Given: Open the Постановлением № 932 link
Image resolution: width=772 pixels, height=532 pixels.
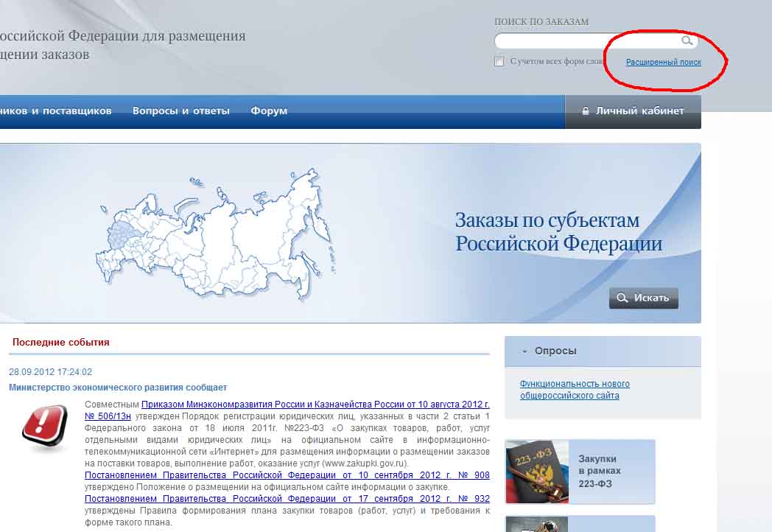Looking at the screenshot, I should point(287,499).
